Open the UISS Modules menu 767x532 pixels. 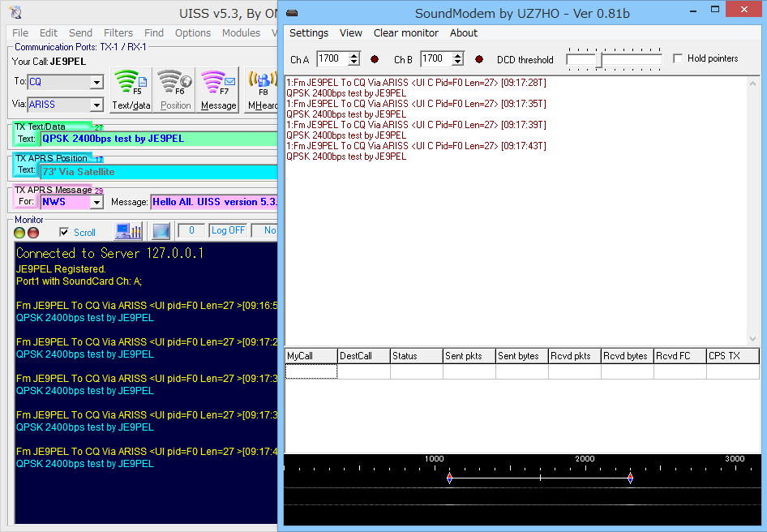tap(241, 32)
